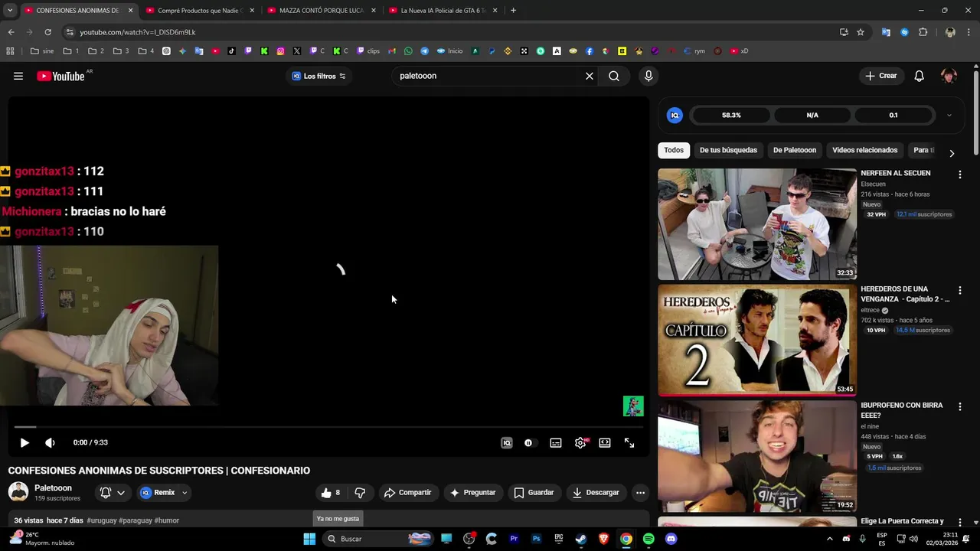Open NERFEEN AL SECUEN thumbnail
This screenshot has width=980, height=551.
[x=757, y=224]
